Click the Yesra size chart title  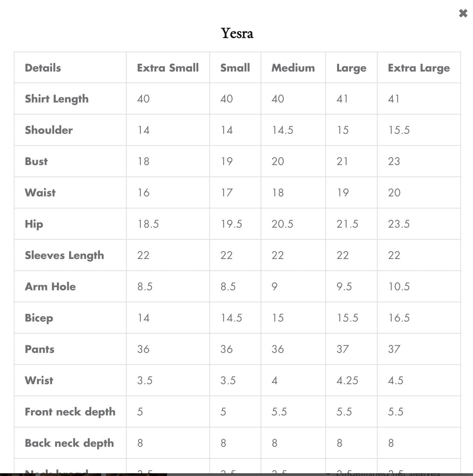(237, 33)
